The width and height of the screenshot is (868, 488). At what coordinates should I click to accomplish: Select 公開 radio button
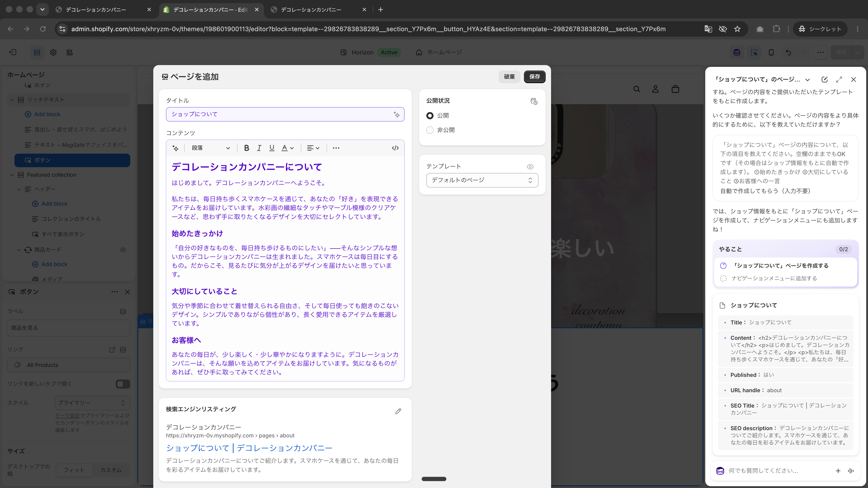[430, 115]
